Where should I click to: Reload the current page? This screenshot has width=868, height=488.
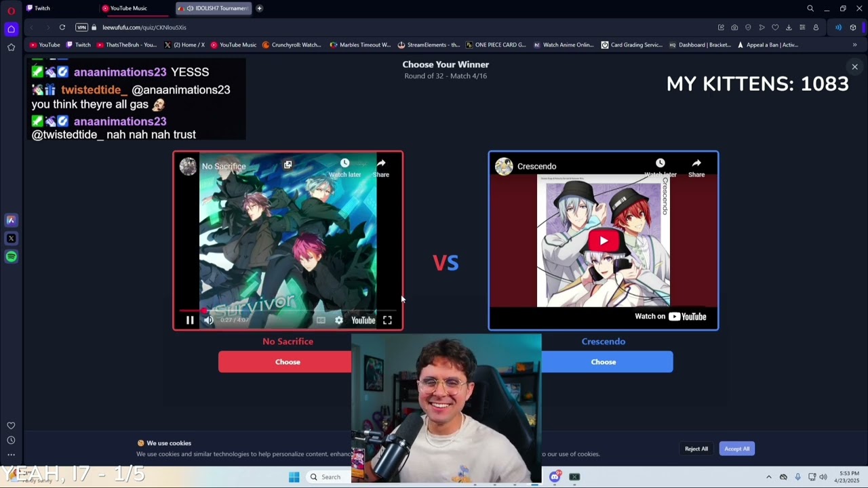62,27
